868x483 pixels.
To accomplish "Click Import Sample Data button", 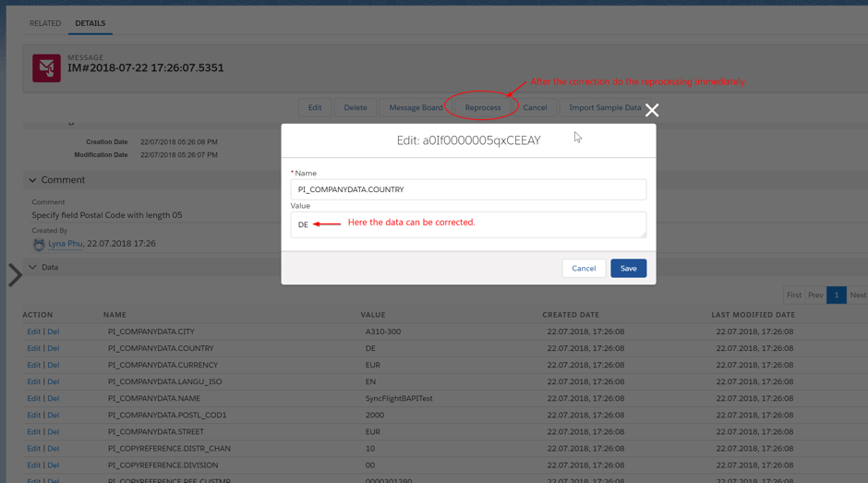I will tap(605, 107).
